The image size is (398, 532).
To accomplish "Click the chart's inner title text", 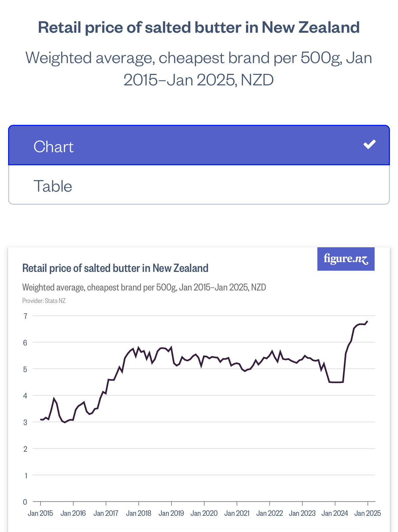I will click(115, 268).
